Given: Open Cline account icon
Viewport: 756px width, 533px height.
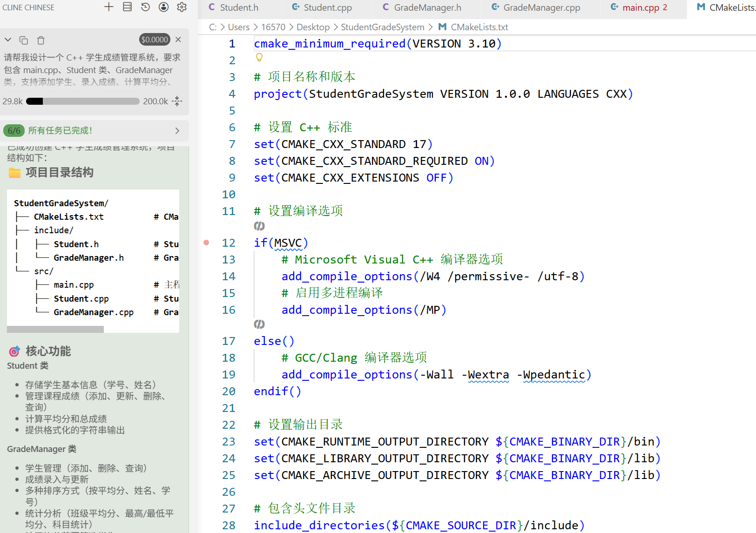Looking at the screenshot, I should (163, 7).
